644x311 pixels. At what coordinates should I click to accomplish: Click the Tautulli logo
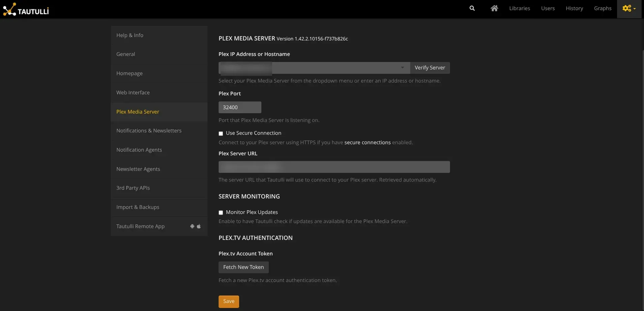coord(26,9)
